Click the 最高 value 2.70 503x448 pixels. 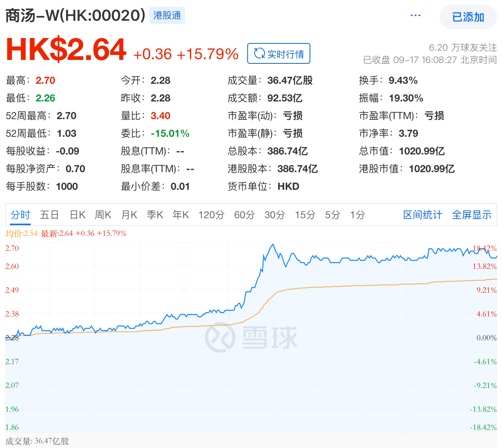[x=45, y=80]
